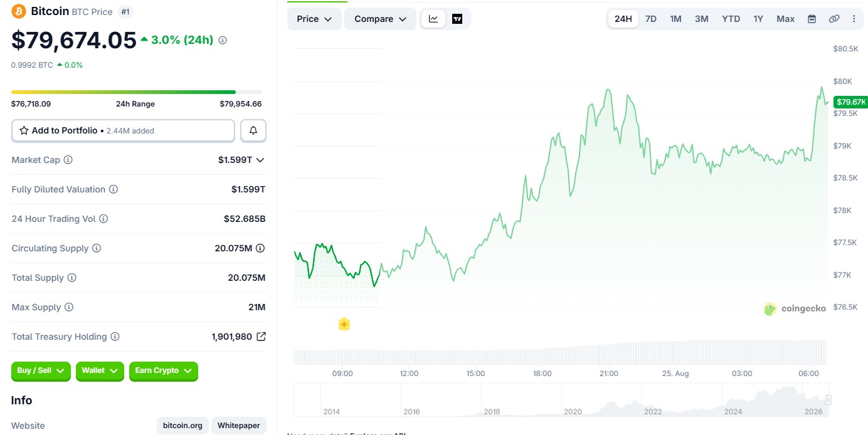Select the 7D time range tab
The image size is (868, 435).
click(651, 19)
